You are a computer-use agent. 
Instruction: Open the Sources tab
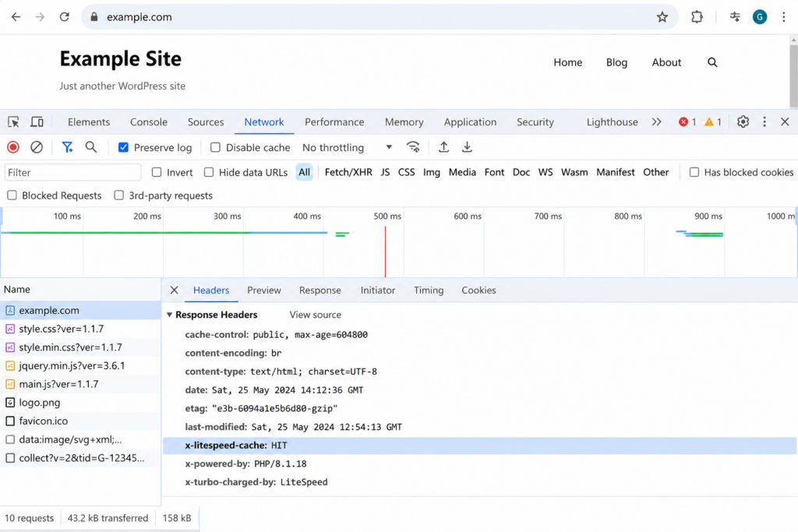click(x=206, y=122)
